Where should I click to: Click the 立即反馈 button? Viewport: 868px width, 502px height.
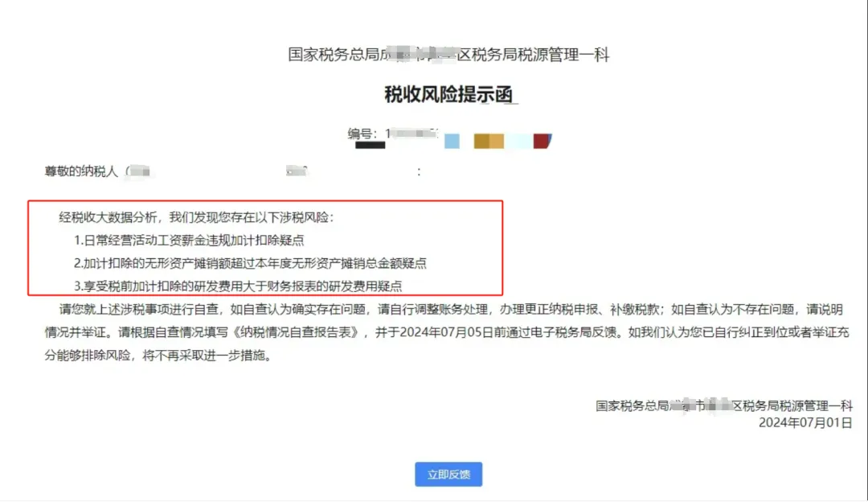click(448, 475)
